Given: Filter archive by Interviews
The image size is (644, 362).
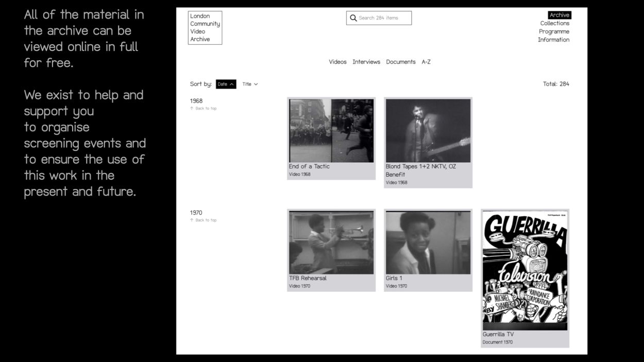Looking at the screenshot, I should click(x=366, y=62).
